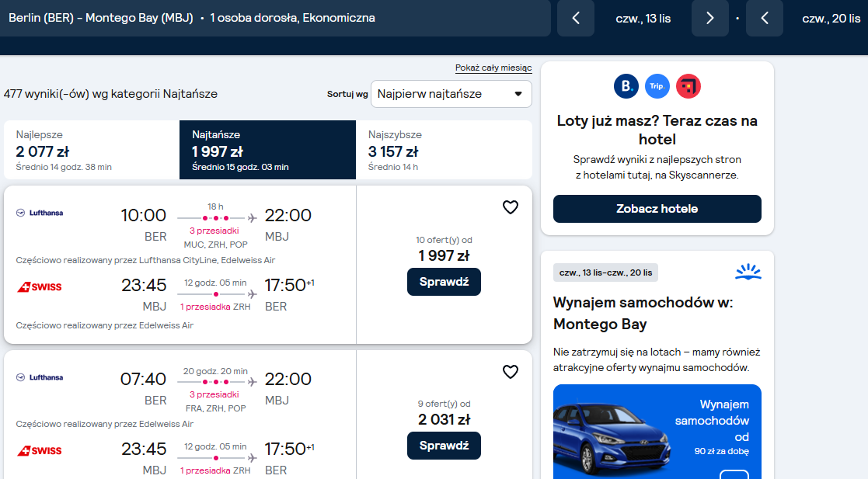Image resolution: width=868 pixels, height=479 pixels.
Task: Go to next departure date after czw., 13 lis
Action: coord(710,19)
